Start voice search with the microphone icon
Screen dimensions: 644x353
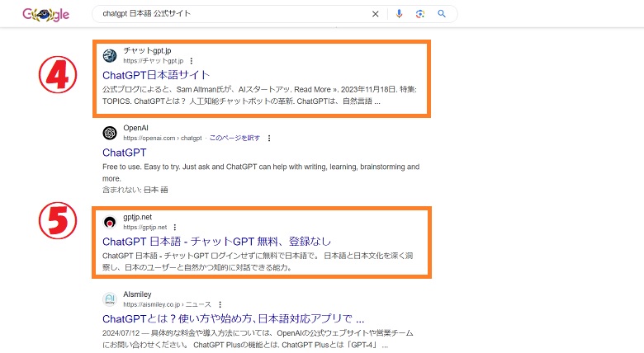pyautogui.click(x=399, y=14)
